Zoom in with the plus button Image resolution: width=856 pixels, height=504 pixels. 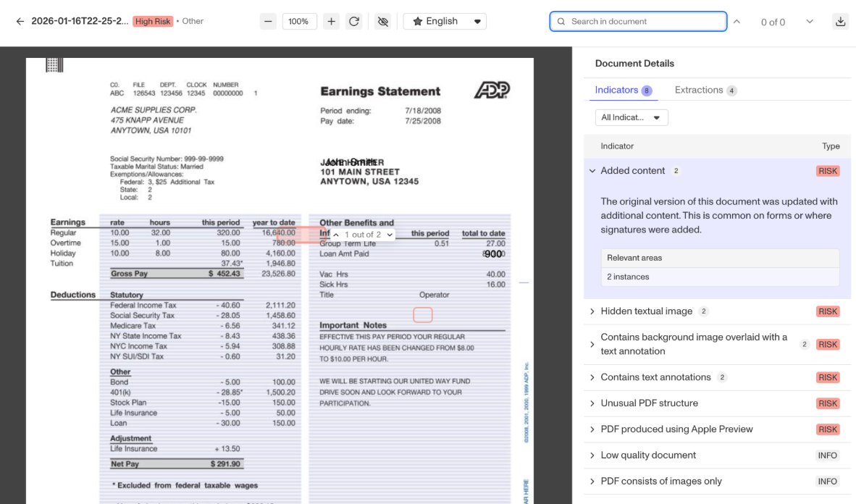(332, 21)
